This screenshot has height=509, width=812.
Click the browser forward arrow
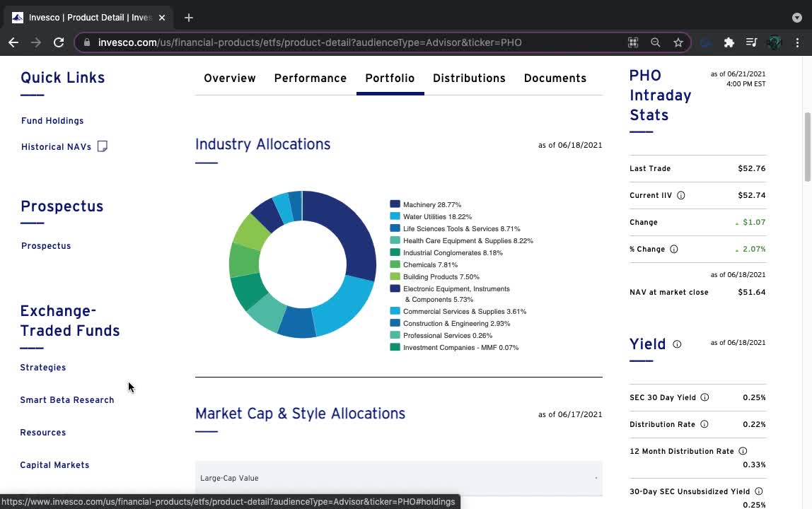[36, 42]
